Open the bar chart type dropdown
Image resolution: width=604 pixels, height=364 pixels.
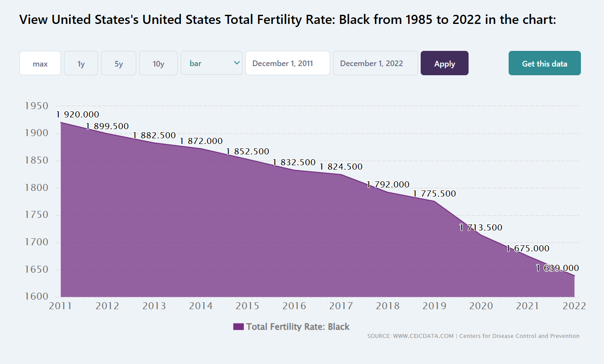point(212,63)
